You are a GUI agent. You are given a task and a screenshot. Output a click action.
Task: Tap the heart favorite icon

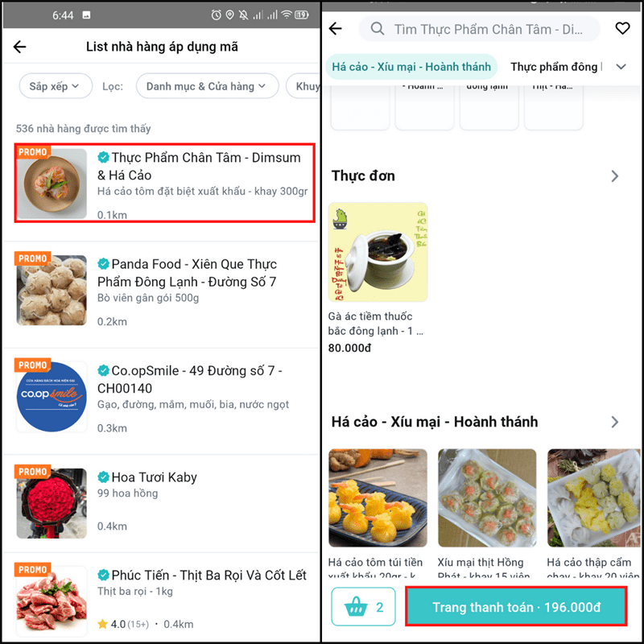pyautogui.click(x=622, y=28)
